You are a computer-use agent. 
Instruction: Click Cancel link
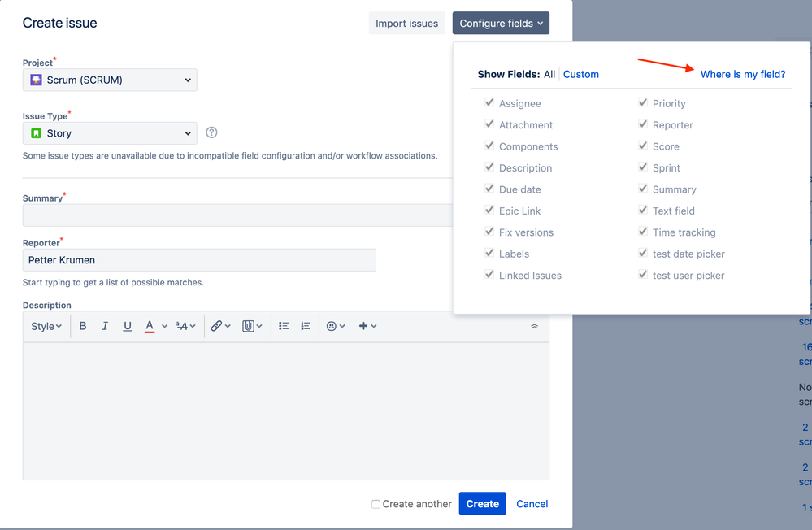tap(532, 503)
